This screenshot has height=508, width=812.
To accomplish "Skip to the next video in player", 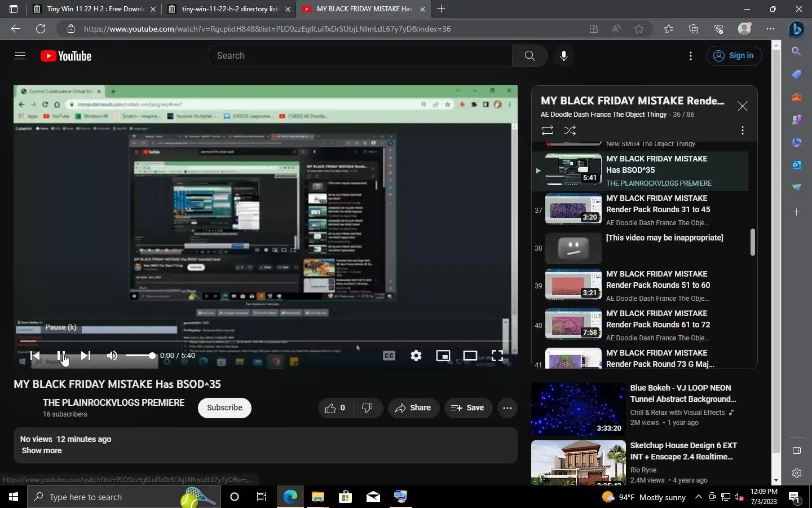I will [x=86, y=356].
